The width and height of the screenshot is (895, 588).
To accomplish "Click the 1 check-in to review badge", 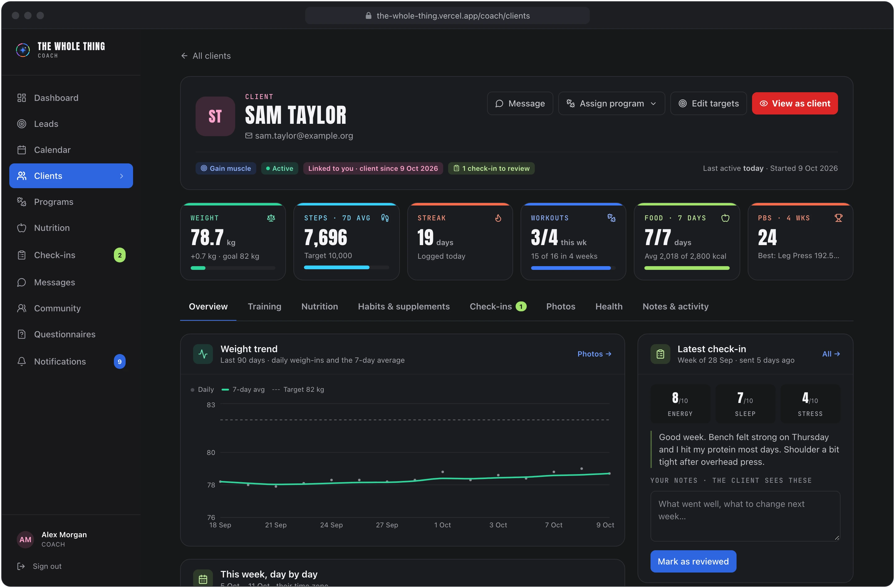I will [491, 168].
